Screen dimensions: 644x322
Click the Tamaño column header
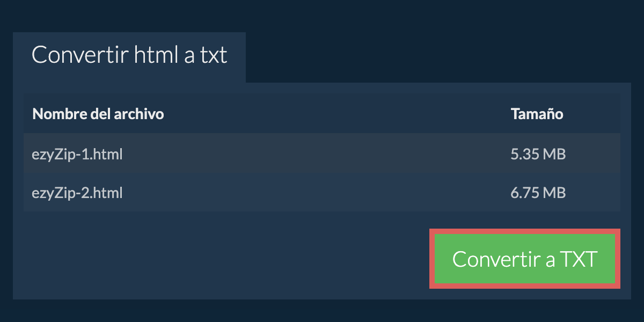(x=537, y=114)
